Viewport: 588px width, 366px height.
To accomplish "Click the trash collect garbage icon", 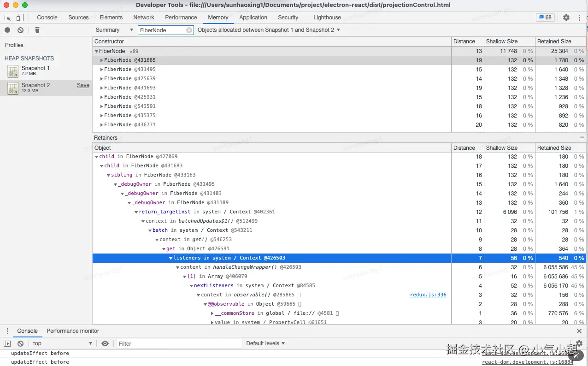I will tap(37, 30).
